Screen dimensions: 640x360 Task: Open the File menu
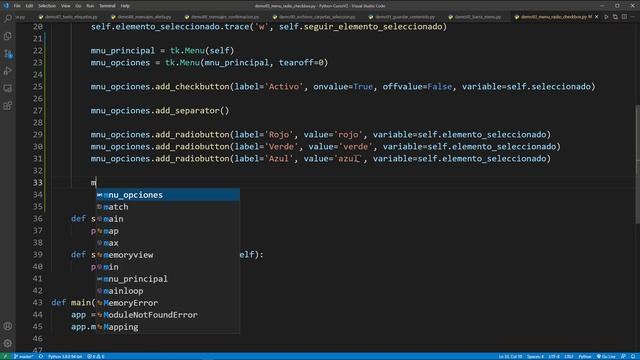click(17, 6)
